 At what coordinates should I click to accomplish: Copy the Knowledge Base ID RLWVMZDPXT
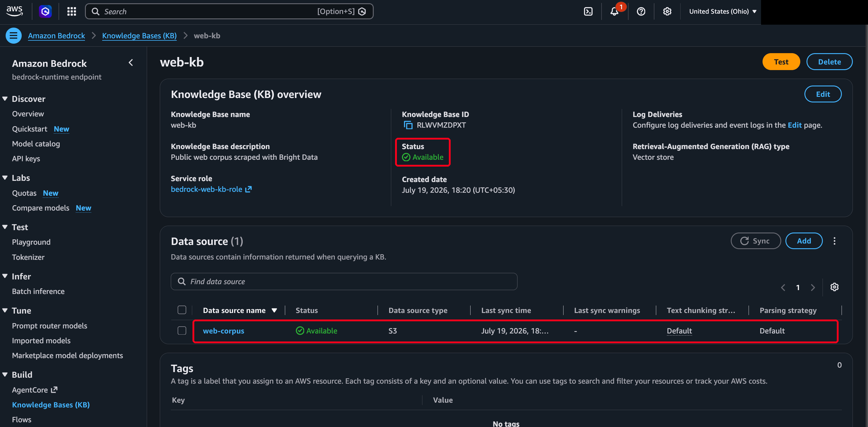[408, 125]
